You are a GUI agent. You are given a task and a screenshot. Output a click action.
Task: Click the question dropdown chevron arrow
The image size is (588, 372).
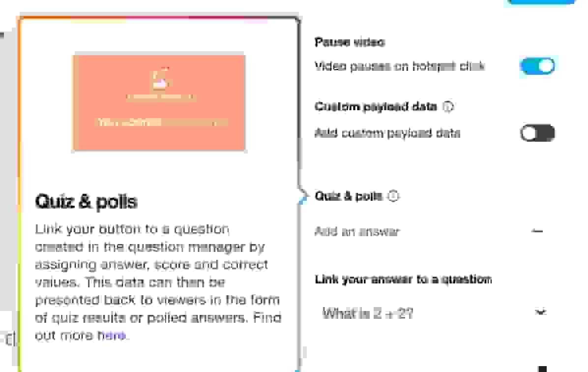[x=540, y=312]
